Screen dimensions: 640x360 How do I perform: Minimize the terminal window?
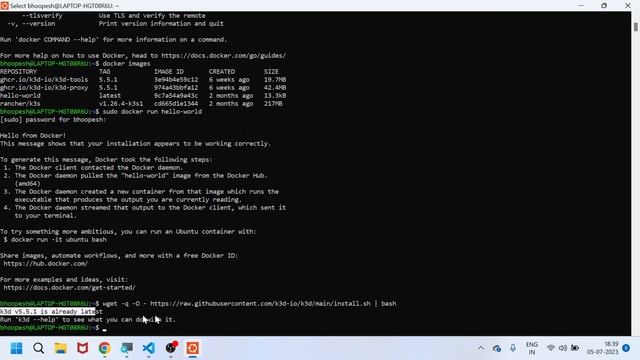[581, 6]
